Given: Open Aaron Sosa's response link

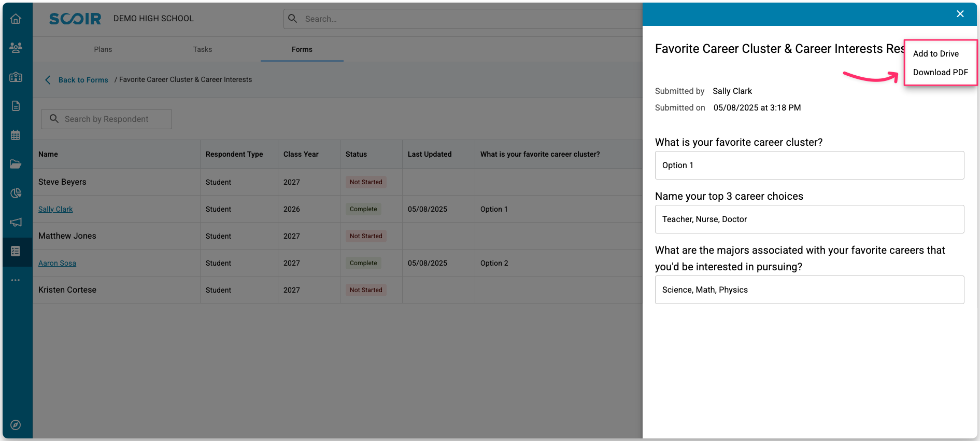Looking at the screenshot, I should pyautogui.click(x=57, y=263).
